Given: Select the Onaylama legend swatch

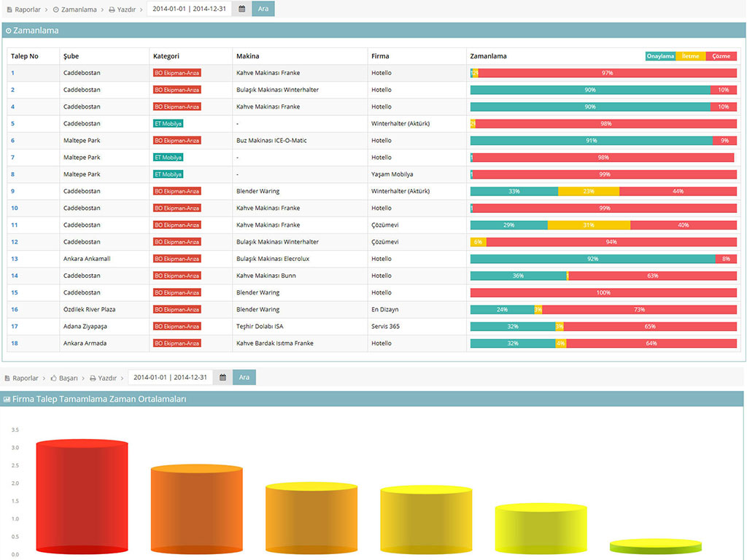Looking at the screenshot, I should 660,56.
